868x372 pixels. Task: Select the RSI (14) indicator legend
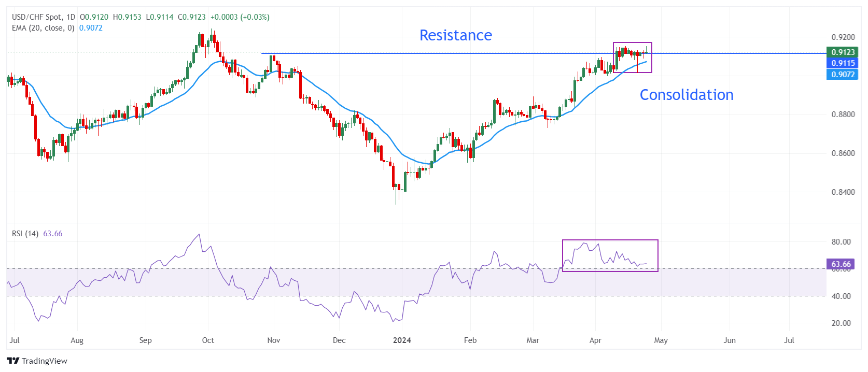pyautogui.click(x=25, y=234)
